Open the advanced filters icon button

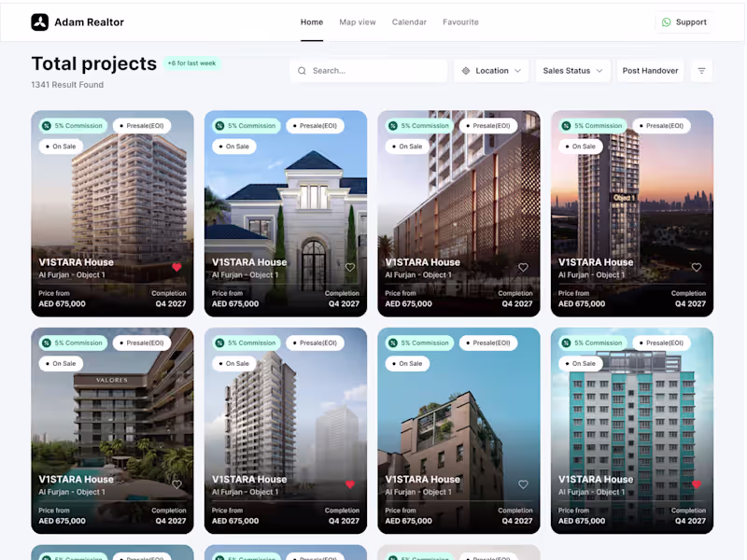[701, 71]
